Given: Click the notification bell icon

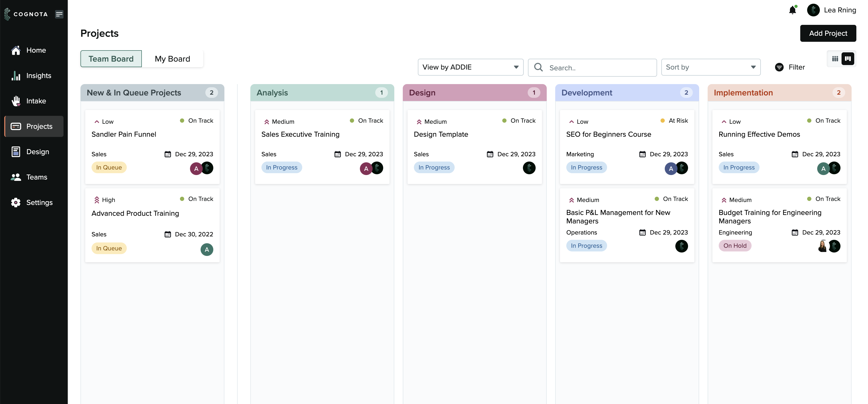Looking at the screenshot, I should (x=792, y=10).
